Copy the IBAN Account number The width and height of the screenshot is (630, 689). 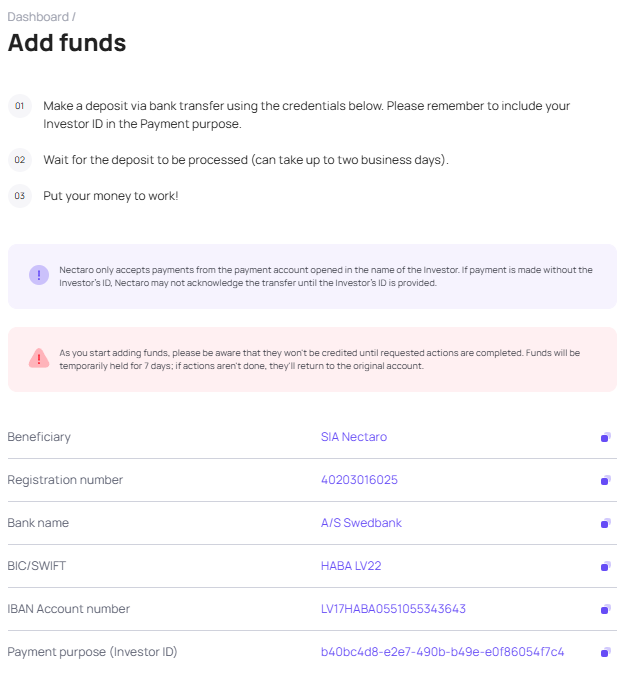point(605,609)
